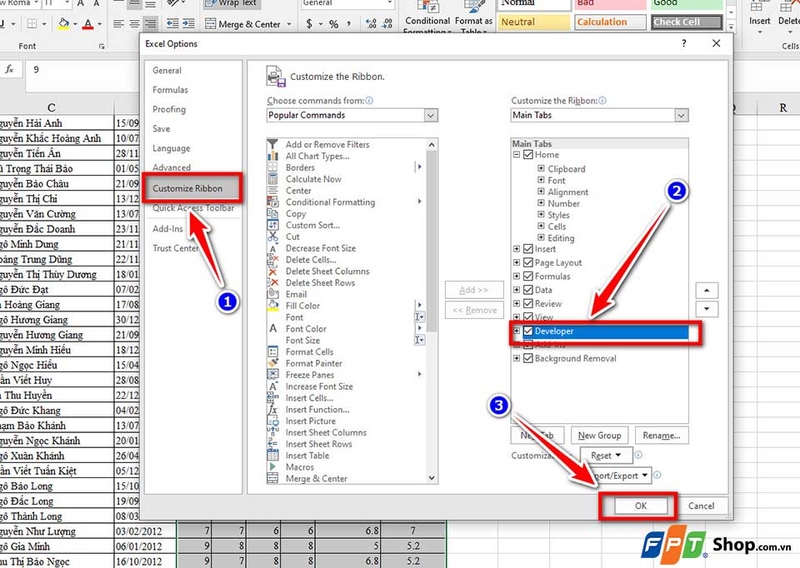This screenshot has height=568, width=800.
Task: Click the Macros play icon
Action: (273, 467)
